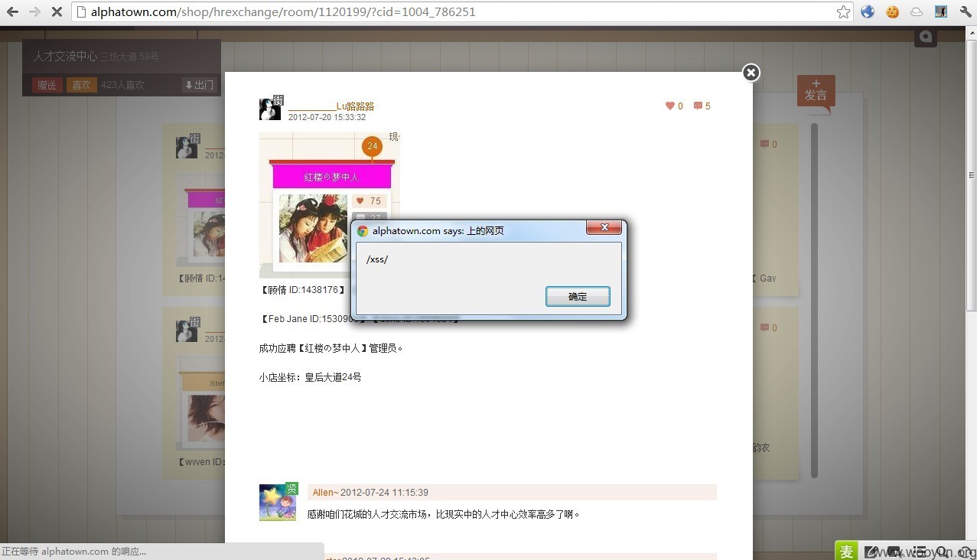Click the gray pin icon in top bar
This screenshot has width=977, height=560.
[926, 37]
